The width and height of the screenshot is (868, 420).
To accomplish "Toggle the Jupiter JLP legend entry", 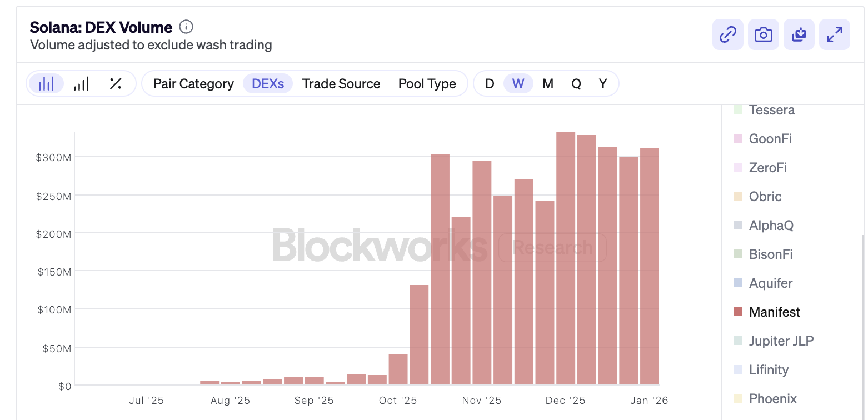I will coord(781,341).
